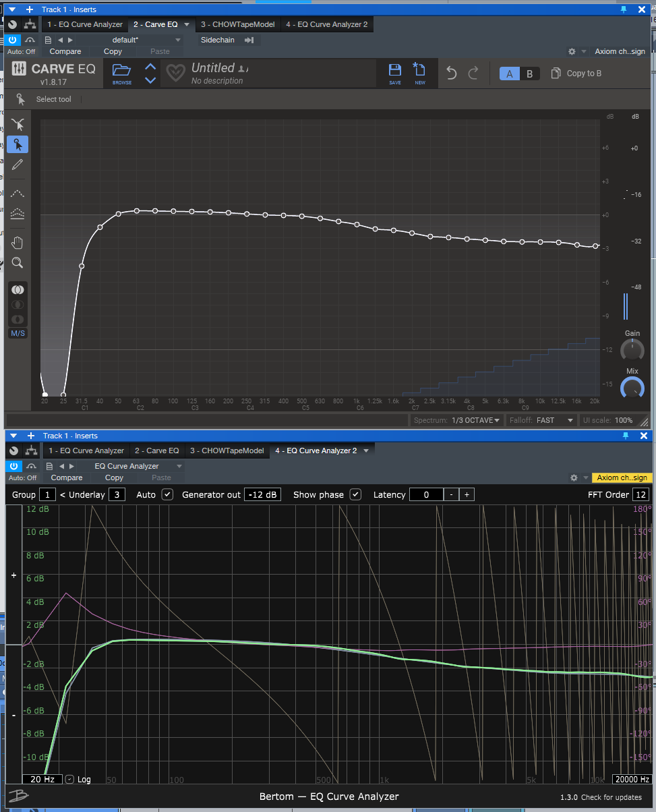Add insert with plus in top window
This screenshot has height=812, width=656.
[x=29, y=9]
